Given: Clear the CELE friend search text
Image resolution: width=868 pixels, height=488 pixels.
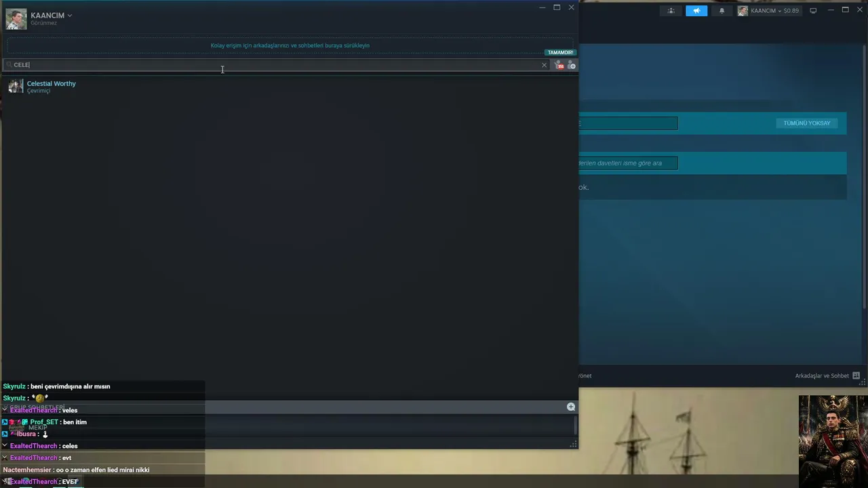Looking at the screenshot, I should point(544,65).
